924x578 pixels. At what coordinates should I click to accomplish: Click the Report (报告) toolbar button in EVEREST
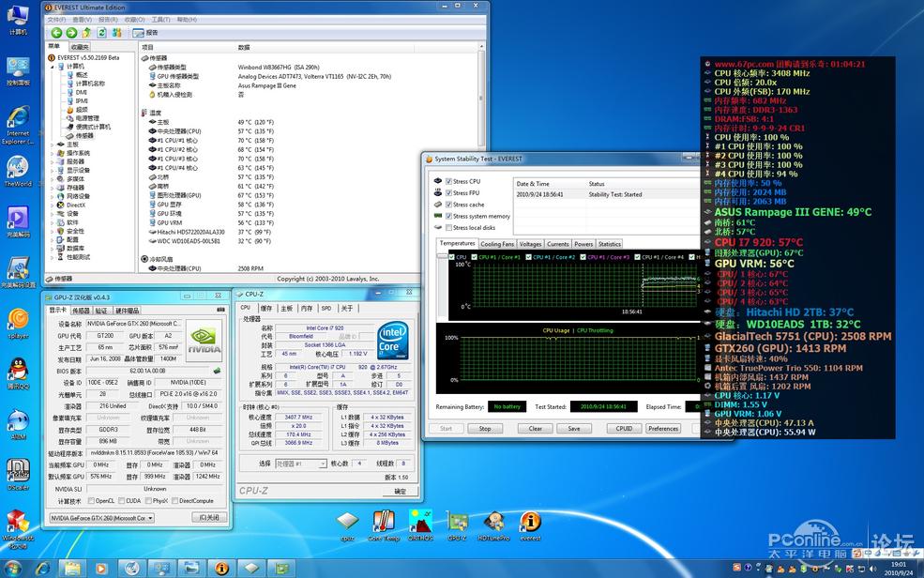click(x=145, y=33)
